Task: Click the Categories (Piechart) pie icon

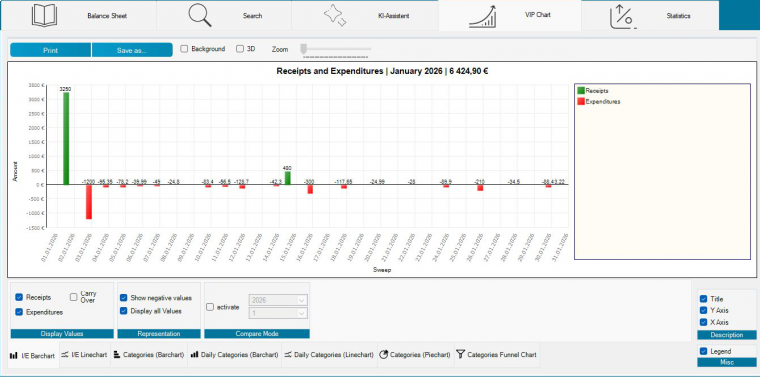Action: pyautogui.click(x=383, y=355)
